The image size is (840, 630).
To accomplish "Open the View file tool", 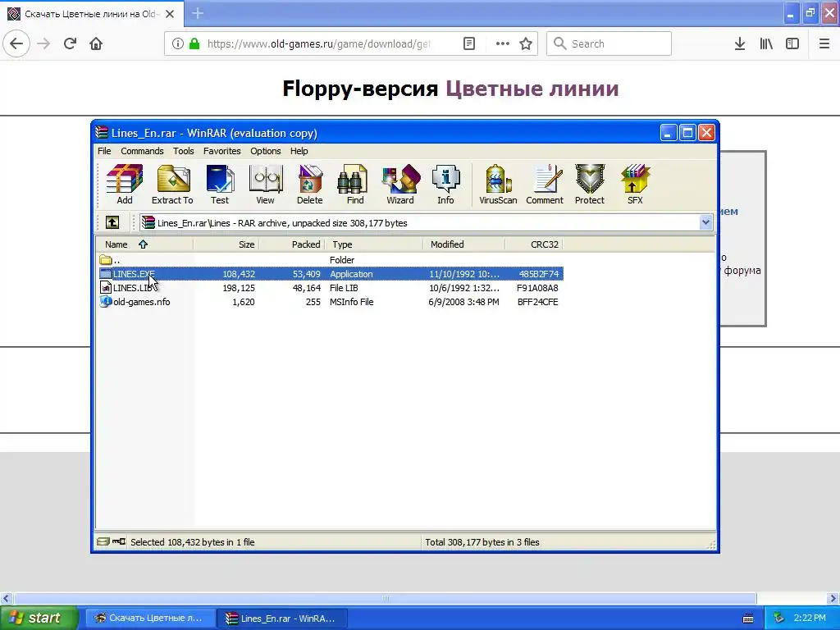I will tap(265, 185).
